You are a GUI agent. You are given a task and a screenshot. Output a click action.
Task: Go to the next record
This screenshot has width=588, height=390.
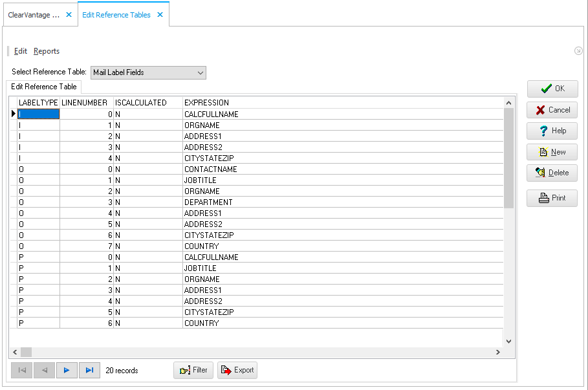pyautogui.click(x=67, y=370)
